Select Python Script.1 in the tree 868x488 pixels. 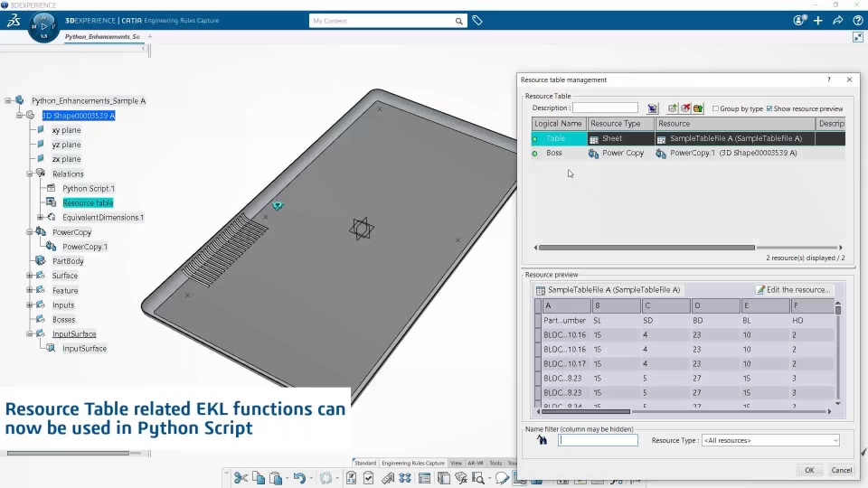89,188
